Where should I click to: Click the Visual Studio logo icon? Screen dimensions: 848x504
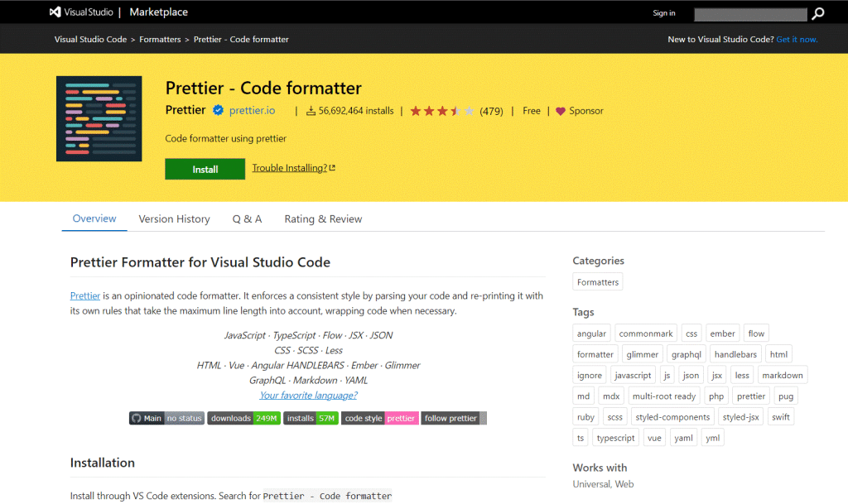[x=55, y=12]
